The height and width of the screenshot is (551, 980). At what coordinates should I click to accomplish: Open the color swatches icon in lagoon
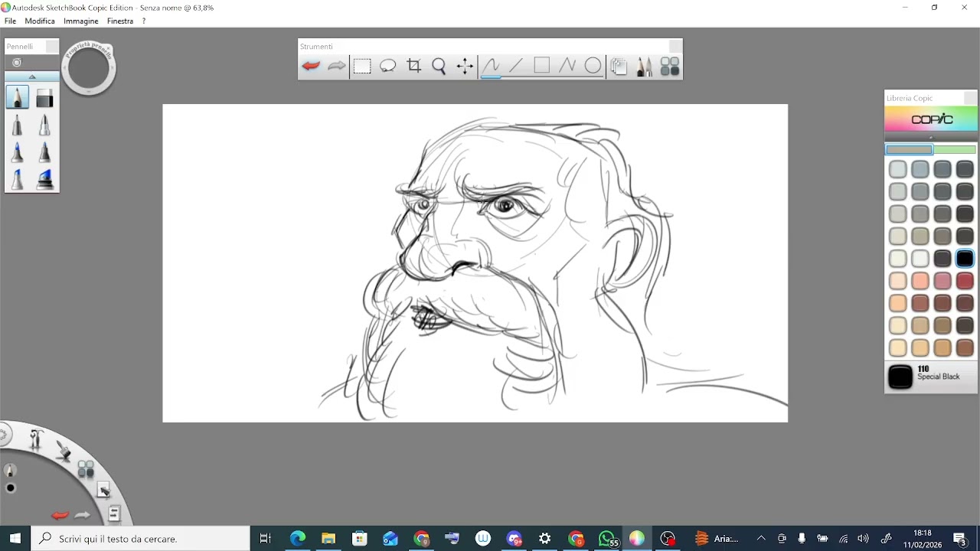pos(86,469)
